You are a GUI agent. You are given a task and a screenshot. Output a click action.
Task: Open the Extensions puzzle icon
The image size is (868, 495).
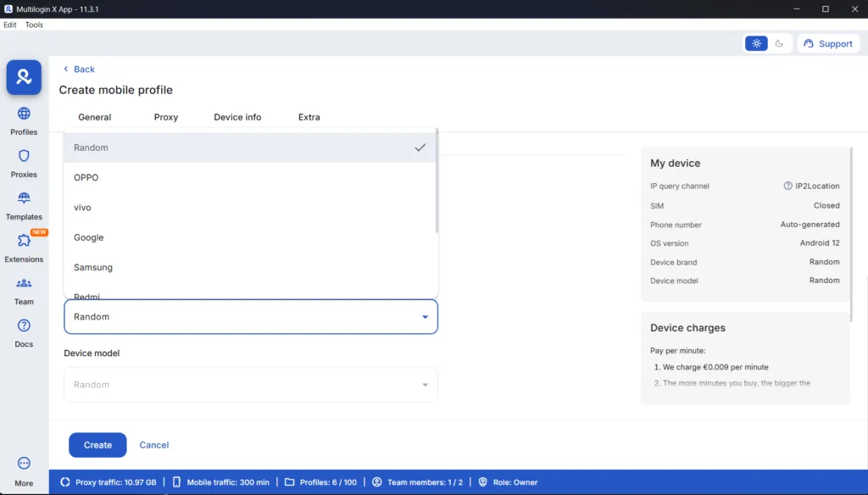coord(24,242)
